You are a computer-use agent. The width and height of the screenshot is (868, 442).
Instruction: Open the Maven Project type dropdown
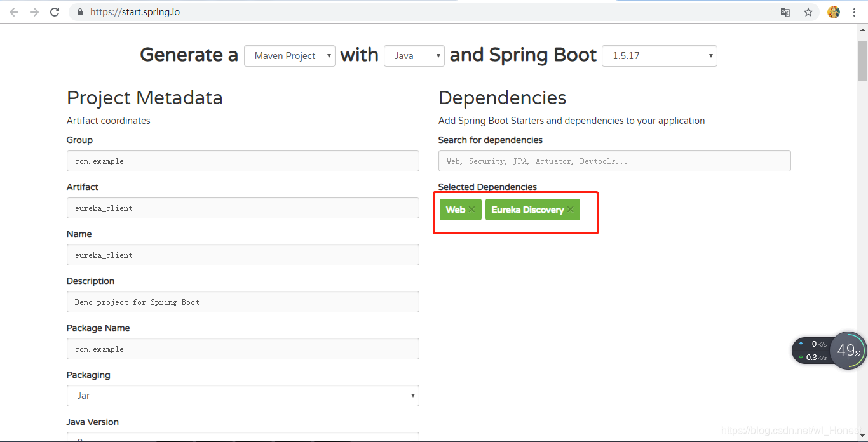(290, 56)
